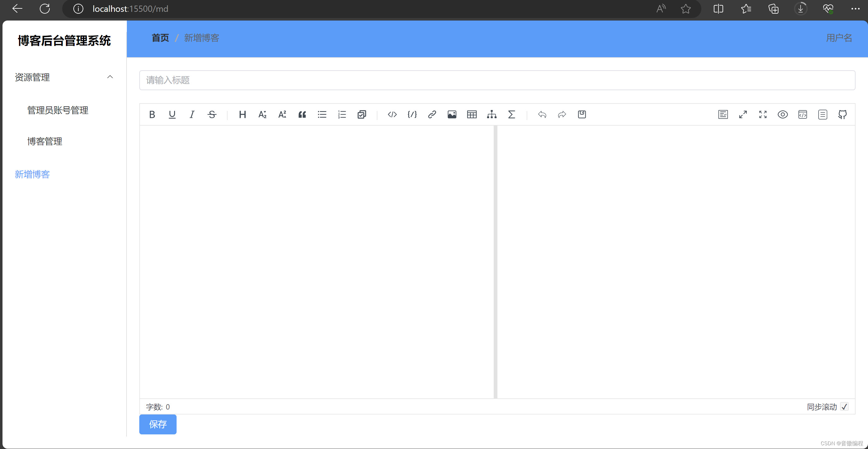
Task: Click the 保存 save button
Action: tap(158, 424)
